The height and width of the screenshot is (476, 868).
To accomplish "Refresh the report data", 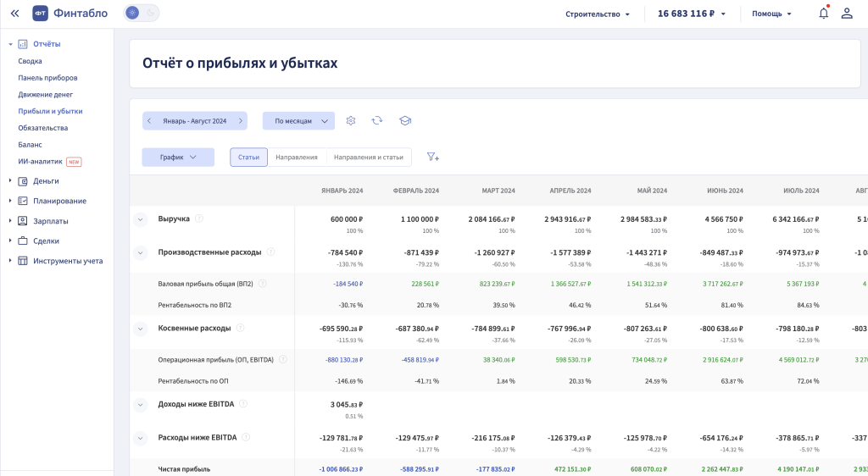I will 377,120.
